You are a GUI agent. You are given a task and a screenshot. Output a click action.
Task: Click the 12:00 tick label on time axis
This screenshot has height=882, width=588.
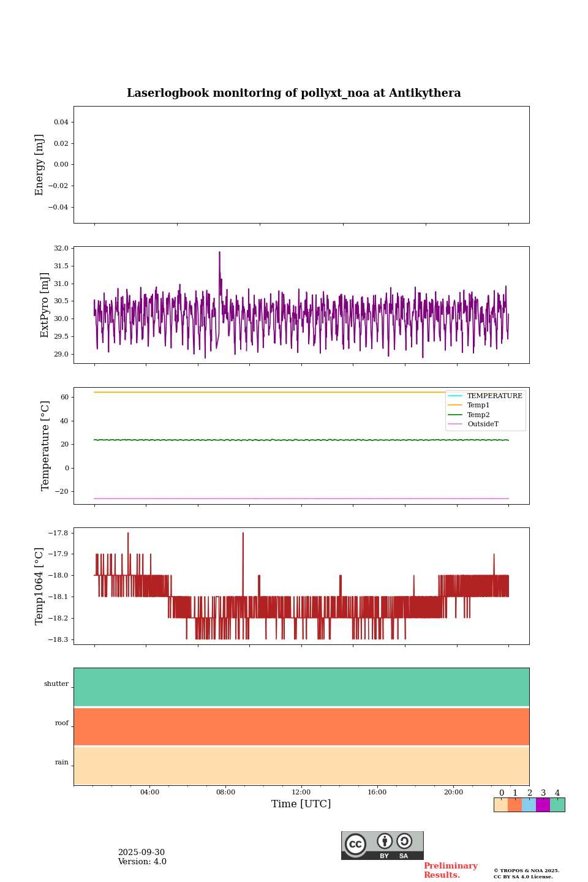pos(301,792)
